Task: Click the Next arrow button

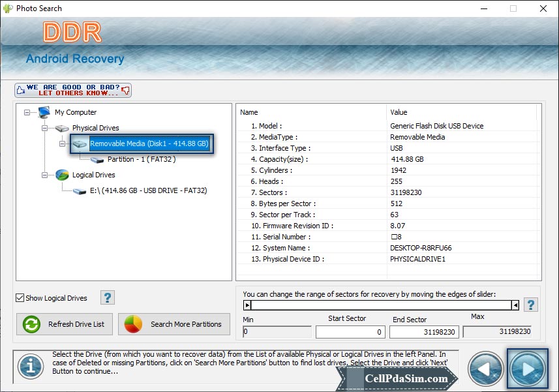Action: 528,369
